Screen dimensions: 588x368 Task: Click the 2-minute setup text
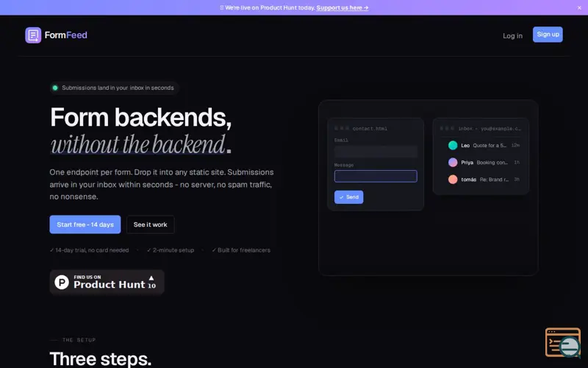coord(171,250)
